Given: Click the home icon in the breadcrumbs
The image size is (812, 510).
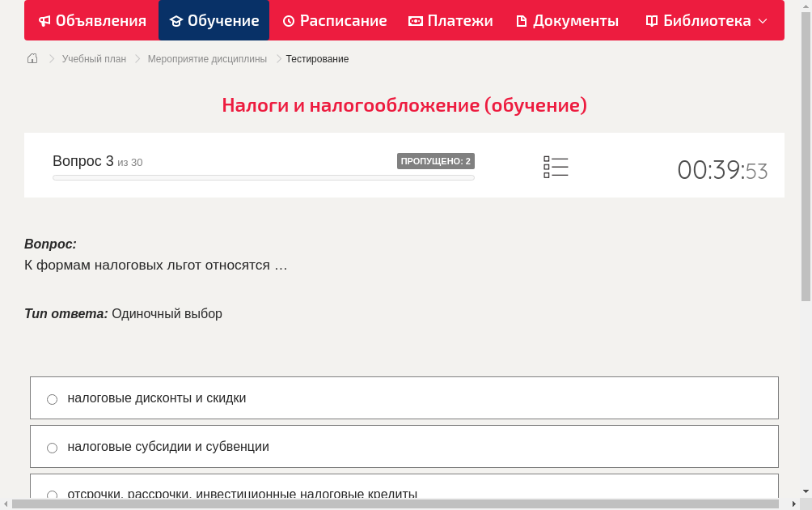Looking at the screenshot, I should (32, 58).
